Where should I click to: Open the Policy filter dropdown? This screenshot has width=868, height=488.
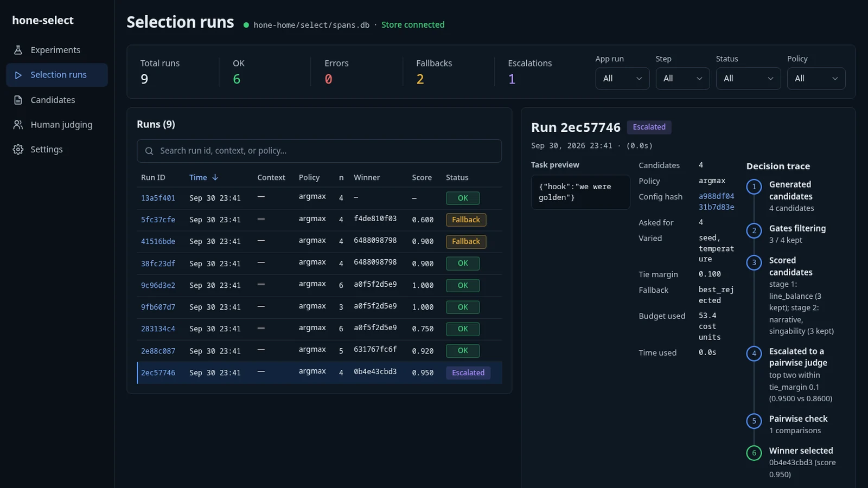tap(816, 79)
